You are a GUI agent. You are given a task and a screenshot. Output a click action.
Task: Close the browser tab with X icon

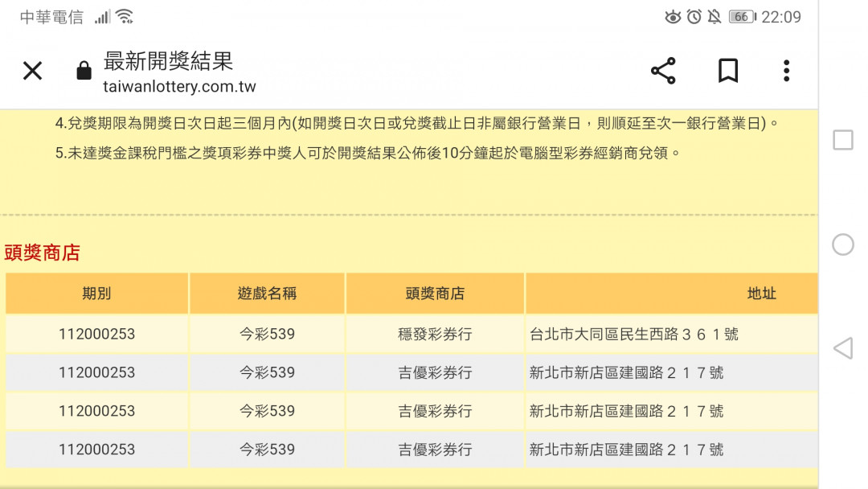(x=33, y=71)
